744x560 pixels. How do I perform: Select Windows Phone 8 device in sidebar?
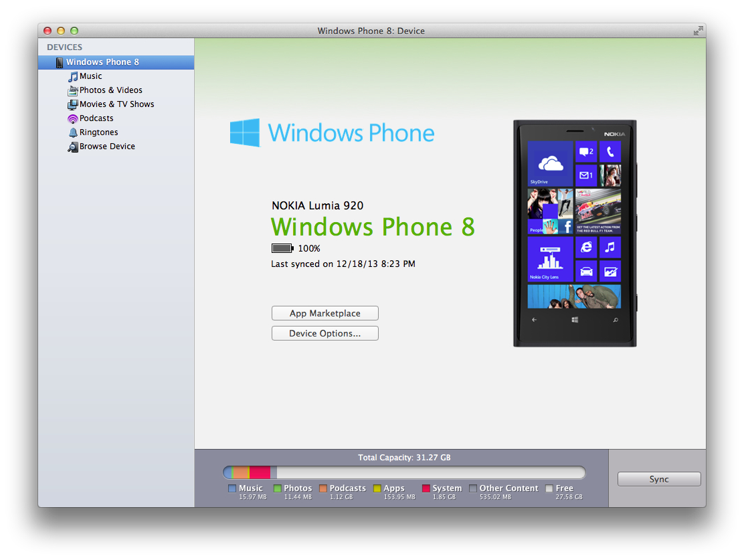pos(102,62)
